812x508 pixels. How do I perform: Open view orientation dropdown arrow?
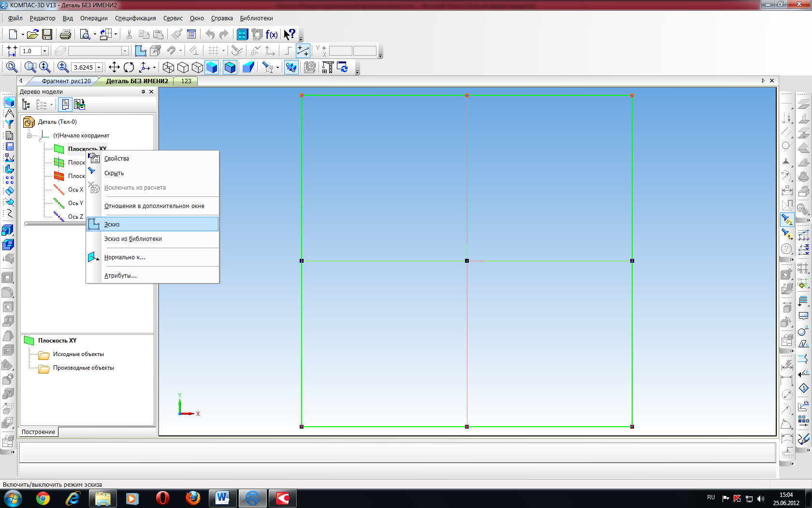pyautogui.click(x=154, y=68)
